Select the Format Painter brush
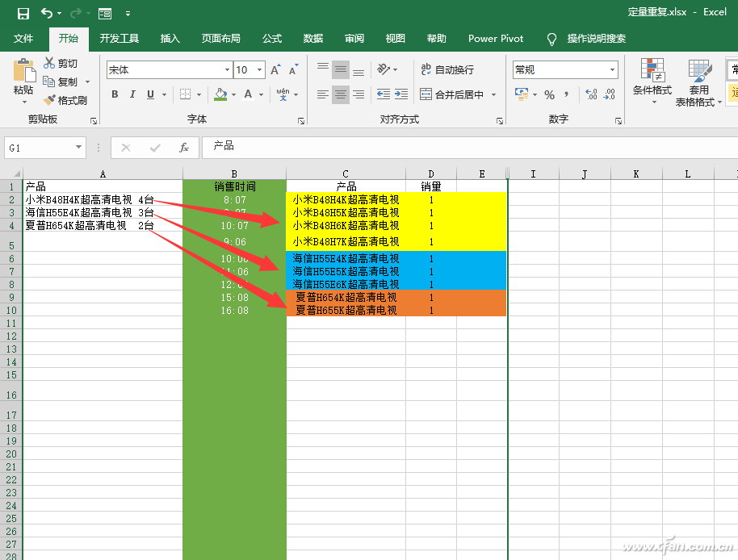Screen dimensions: 738x560 pos(49,100)
